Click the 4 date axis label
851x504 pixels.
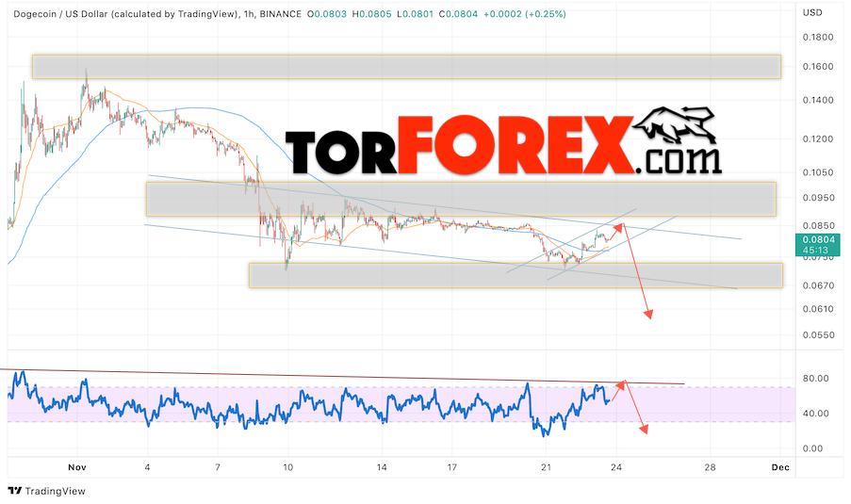[147, 467]
